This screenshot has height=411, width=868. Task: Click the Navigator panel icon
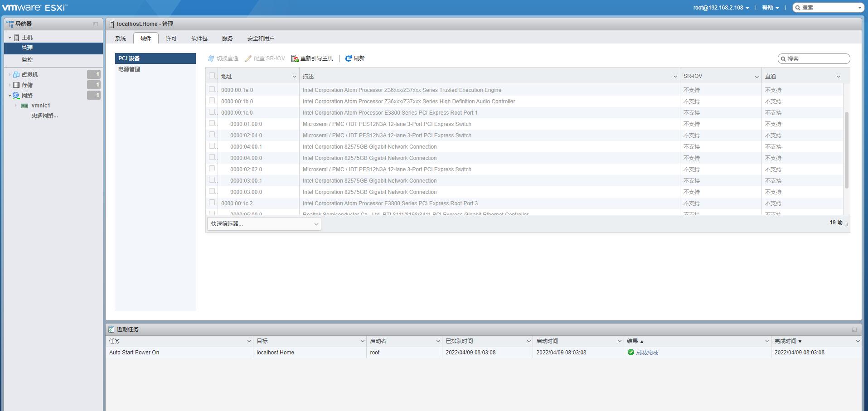coord(10,24)
